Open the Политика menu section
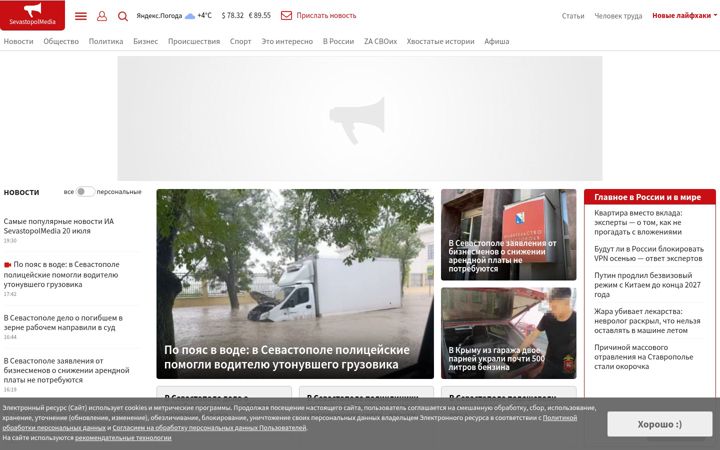Image resolution: width=720 pixels, height=450 pixels. [106, 41]
